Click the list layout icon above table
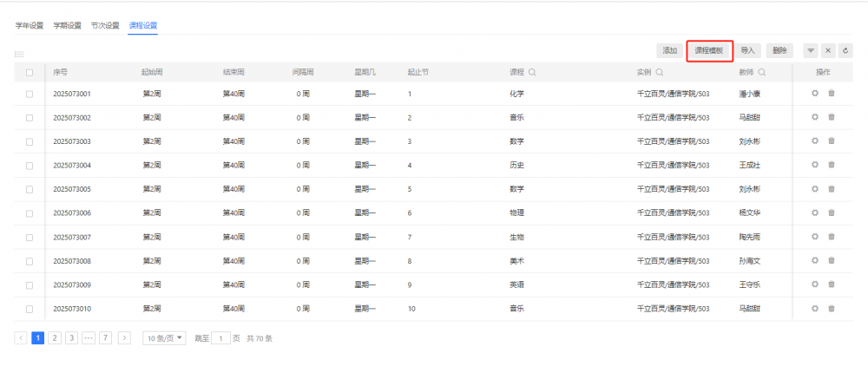This screenshot has width=868, height=366. pyautogui.click(x=19, y=54)
